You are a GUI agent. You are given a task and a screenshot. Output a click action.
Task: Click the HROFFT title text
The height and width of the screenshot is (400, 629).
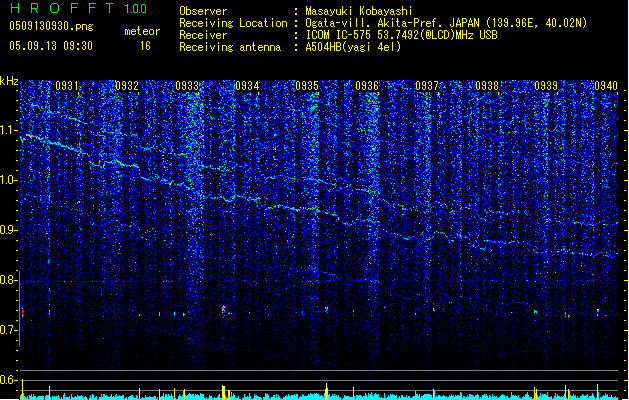tap(62, 8)
